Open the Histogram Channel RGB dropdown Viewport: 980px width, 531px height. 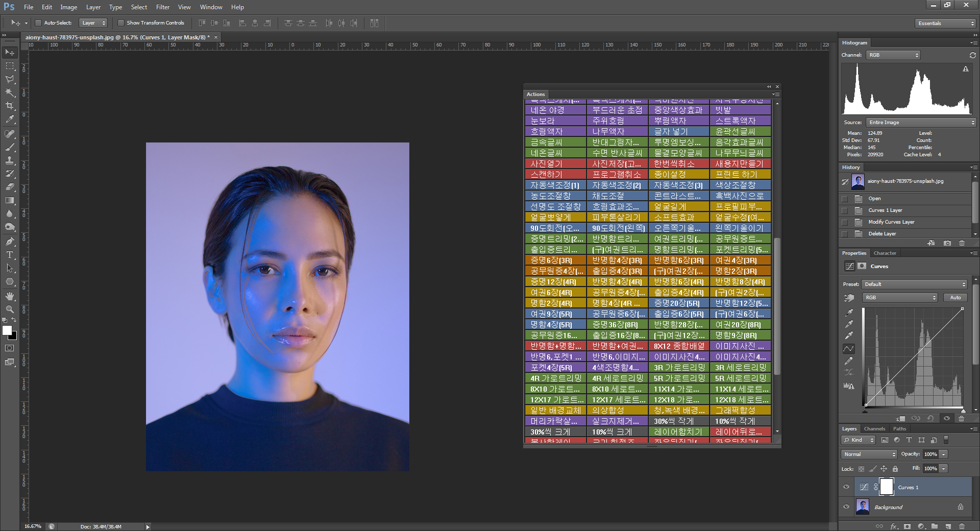tap(893, 55)
